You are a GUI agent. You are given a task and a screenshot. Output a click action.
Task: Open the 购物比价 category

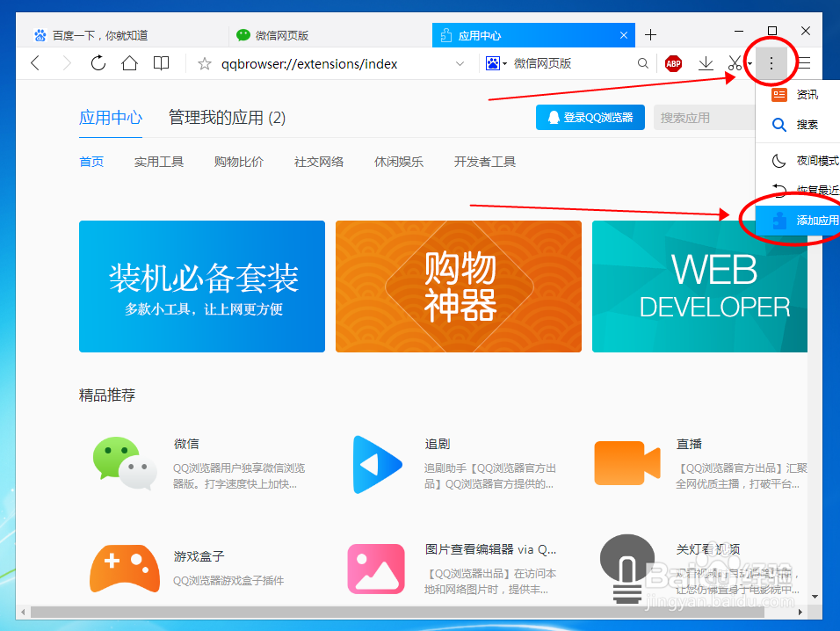(239, 162)
